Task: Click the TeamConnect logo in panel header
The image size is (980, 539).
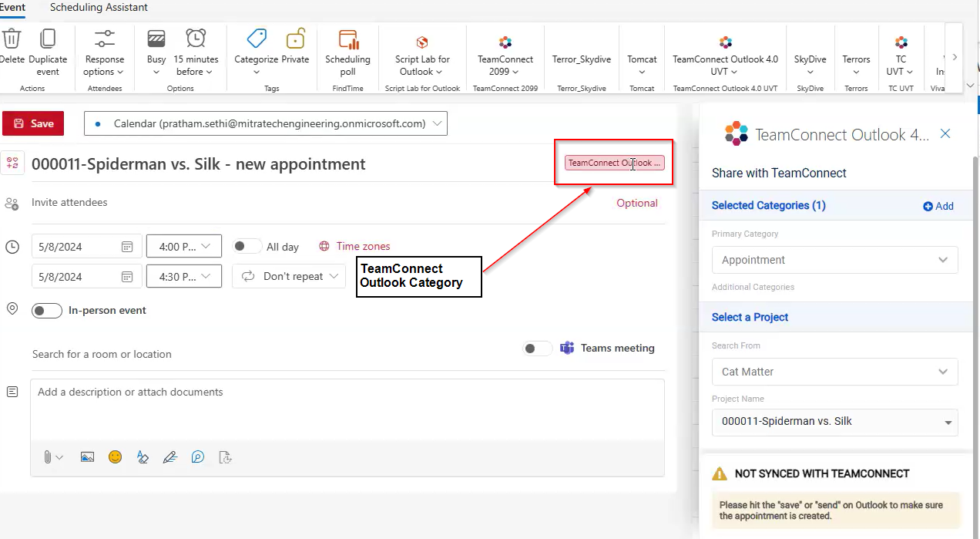Action: click(x=737, y=133)
